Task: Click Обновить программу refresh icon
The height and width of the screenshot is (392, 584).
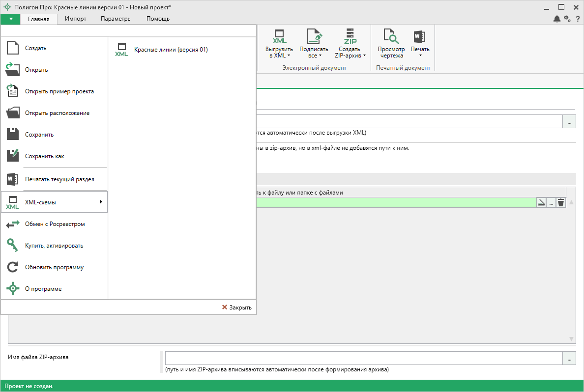Action: pos(12,267)
